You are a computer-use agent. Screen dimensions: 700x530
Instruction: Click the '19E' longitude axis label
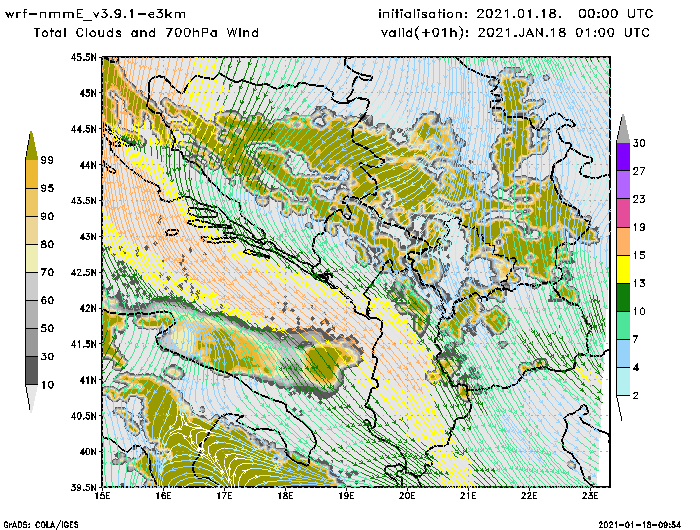click(346, 496)
